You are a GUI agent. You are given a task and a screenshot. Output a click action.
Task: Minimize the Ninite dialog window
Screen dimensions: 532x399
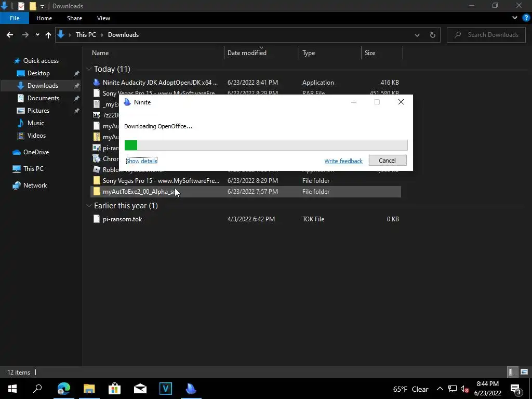pyautogui.click(x=353, y=102)
